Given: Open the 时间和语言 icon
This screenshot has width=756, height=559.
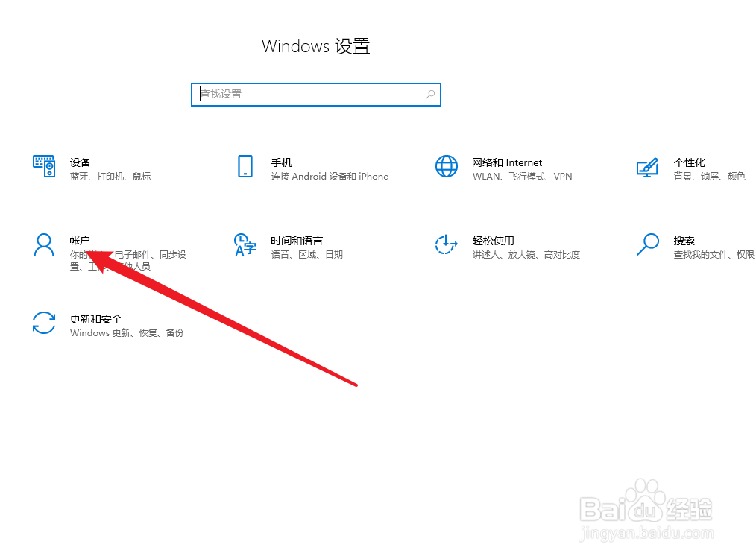Looking at the screenshot, I should [245, 244].
